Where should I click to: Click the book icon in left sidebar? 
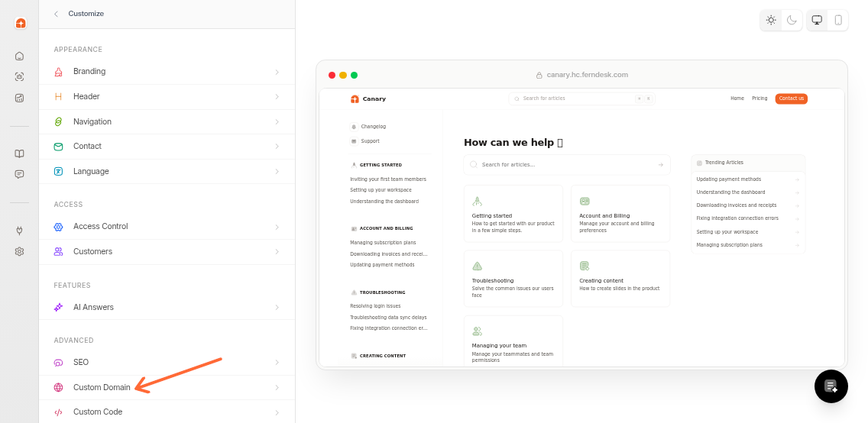pyautogui.click(x=19, y=153)
